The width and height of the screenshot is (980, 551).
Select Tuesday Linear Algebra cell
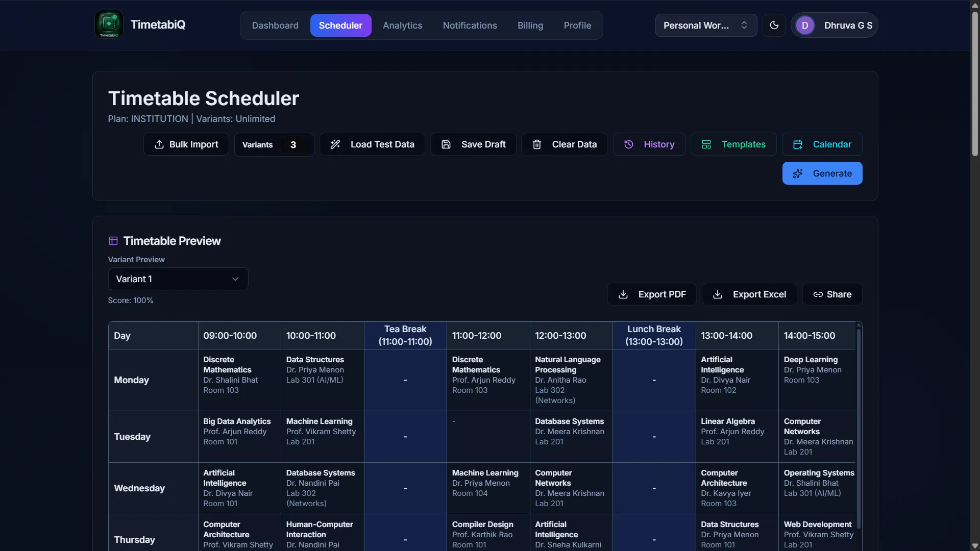[x=737, y=437]
